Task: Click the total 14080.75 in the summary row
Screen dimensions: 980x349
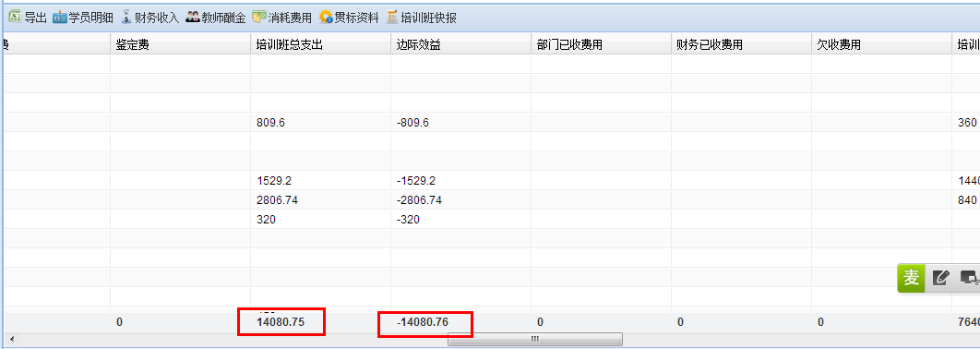Action: [x=281, y=323]
